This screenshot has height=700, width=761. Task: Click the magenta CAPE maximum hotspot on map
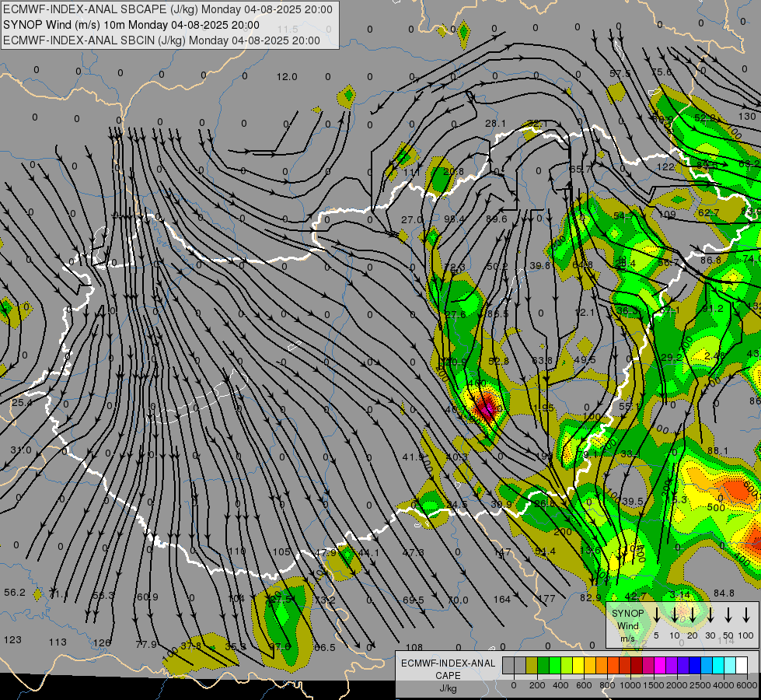(487, 409)
